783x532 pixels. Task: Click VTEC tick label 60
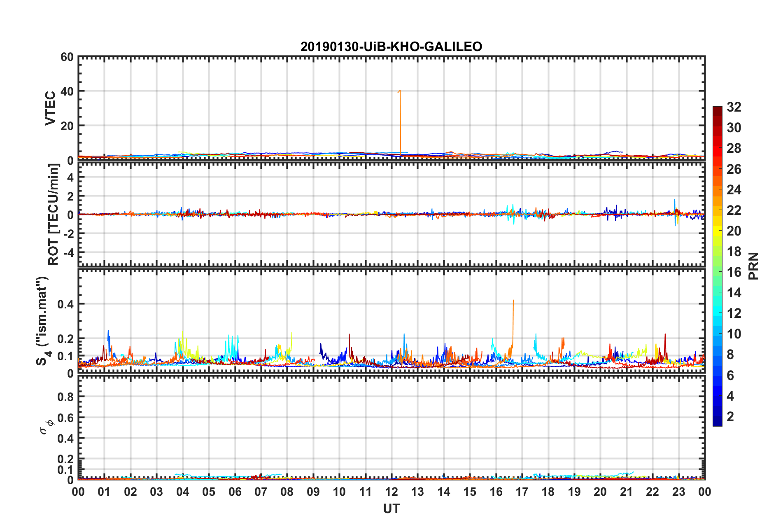click(x=67, y=57)
